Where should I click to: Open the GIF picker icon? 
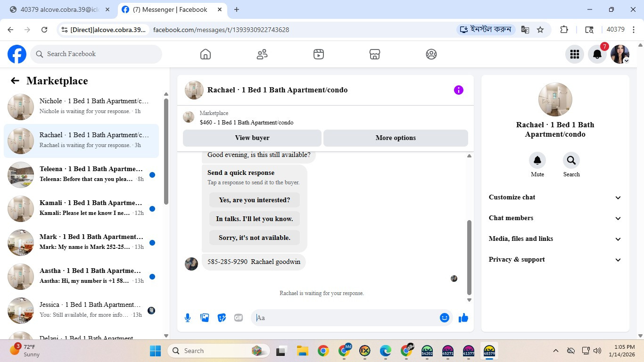[x=239, y=318]
